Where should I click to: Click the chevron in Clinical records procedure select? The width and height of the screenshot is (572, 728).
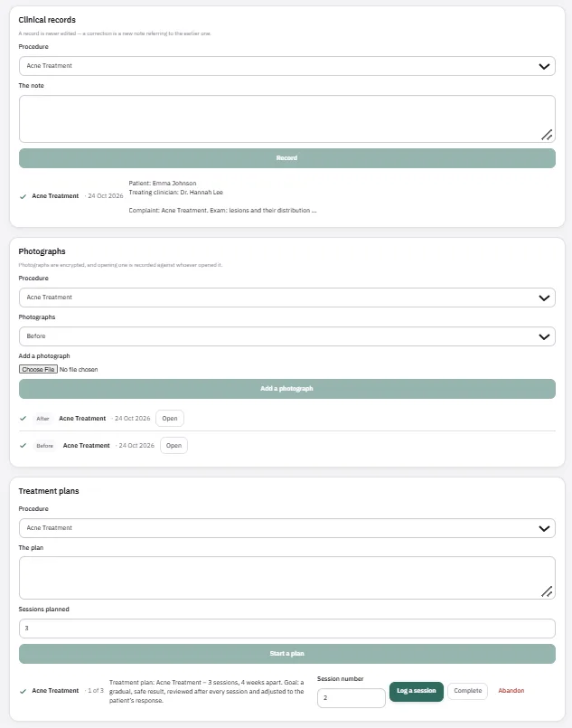tap(544, 66)
